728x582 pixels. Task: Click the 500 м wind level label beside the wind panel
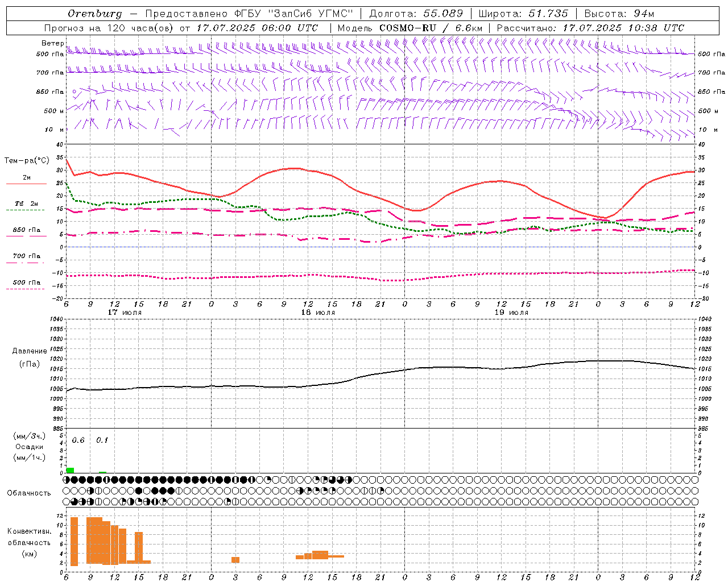point(54,111)
